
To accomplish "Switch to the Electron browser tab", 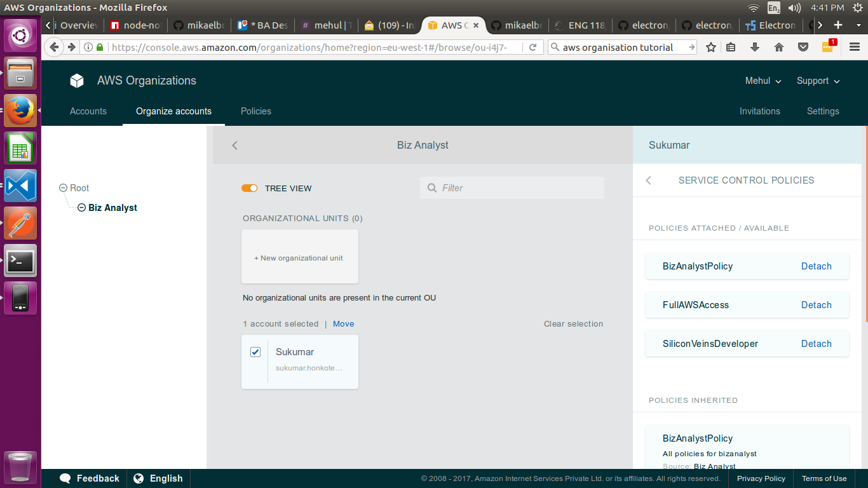I will click(770, 25).
